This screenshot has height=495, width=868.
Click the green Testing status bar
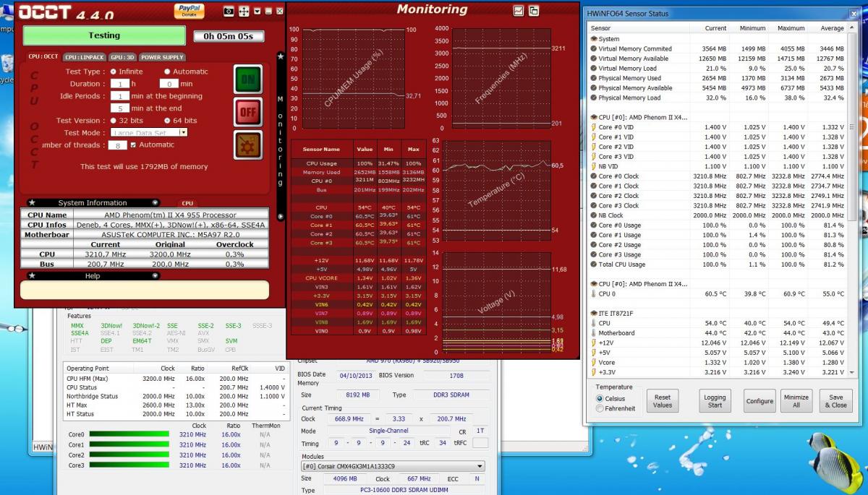[105, 35]
